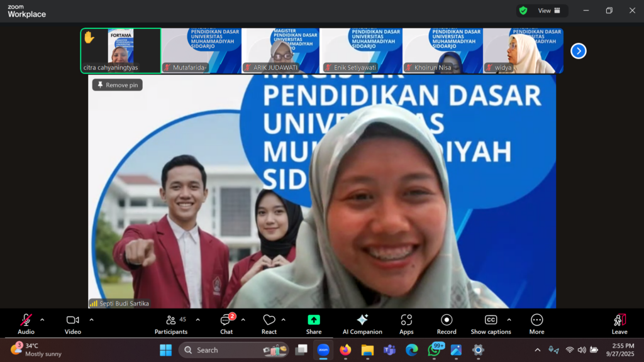This screenshot has width=644, height=362.
Task: Select Khoirun Nisa participant thumbnail
Action: click(442, 51)
